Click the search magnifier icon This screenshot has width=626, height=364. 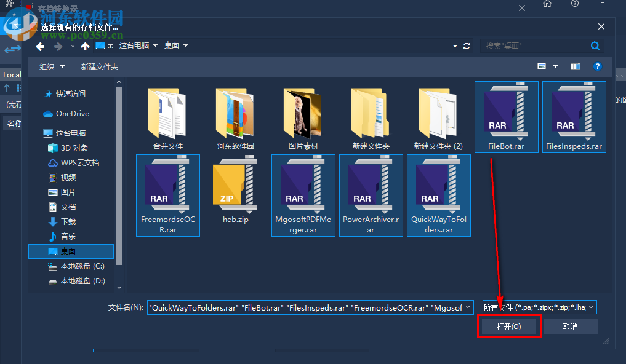[595, 45]
